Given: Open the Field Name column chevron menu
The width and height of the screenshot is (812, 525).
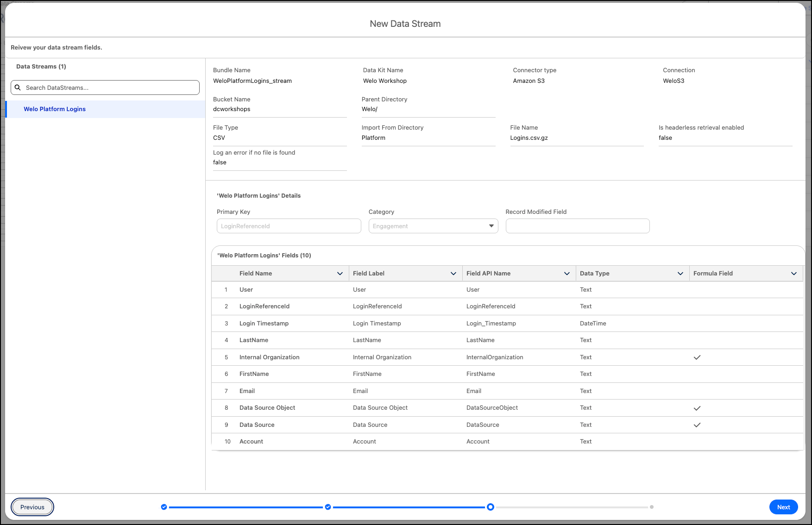Looking at the screenshot, I should tap(340, 274).
